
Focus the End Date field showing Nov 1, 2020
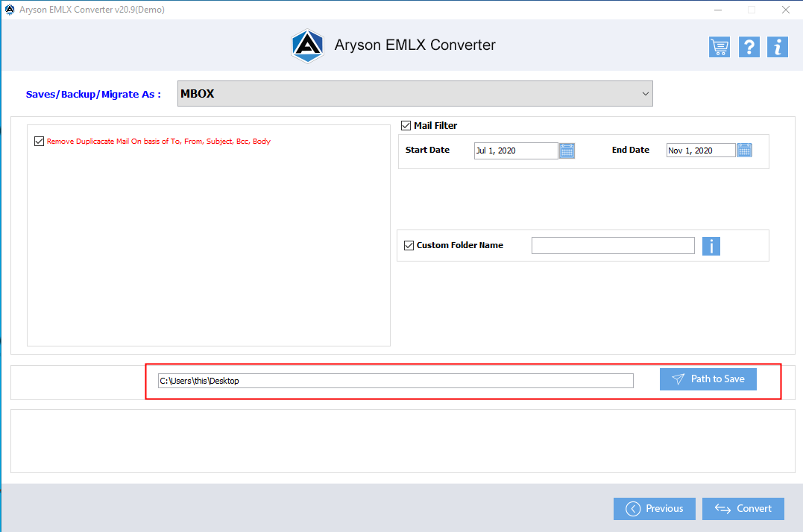click(x=701, y=151)
